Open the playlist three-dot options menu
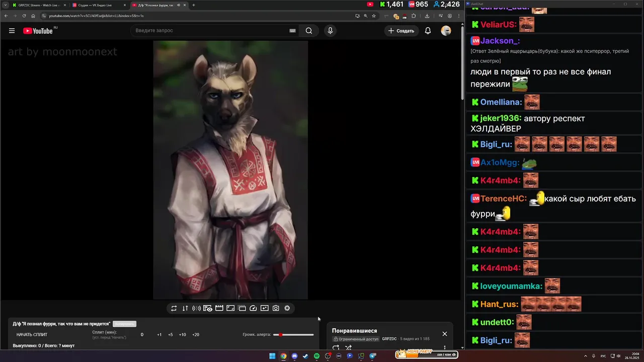Screen dimensions: 644x362 click(445, 347)
